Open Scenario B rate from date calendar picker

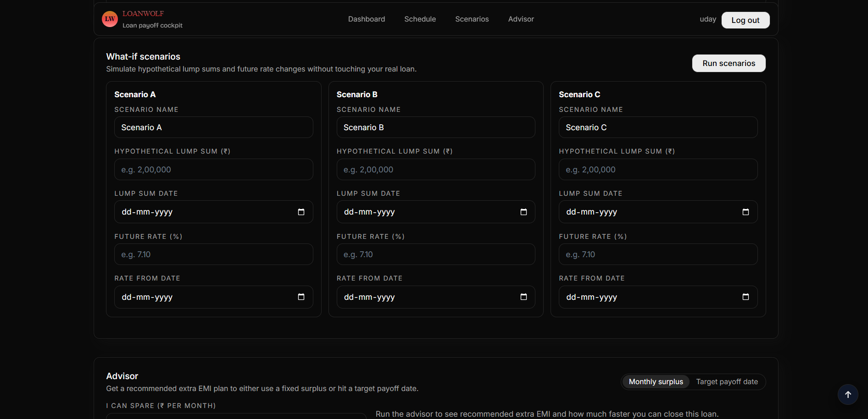point(523,297)
